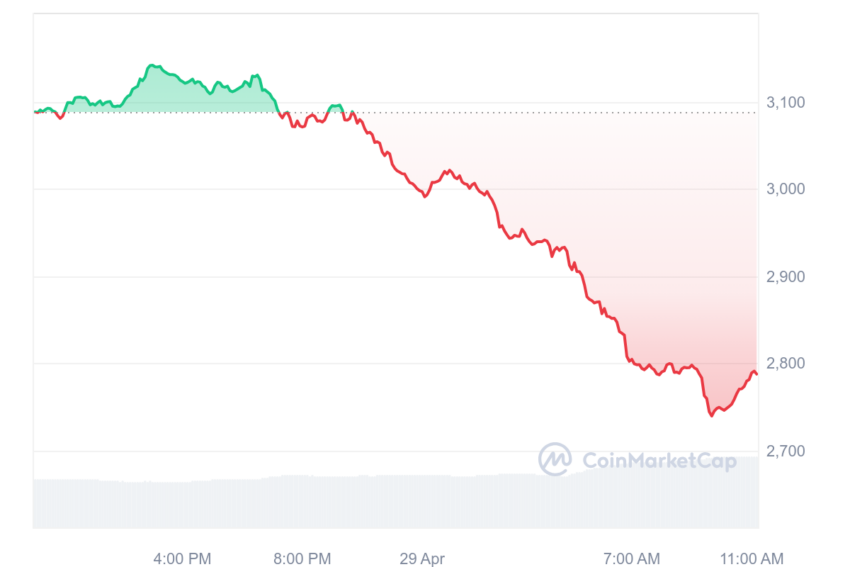Click the lowest red trough of the chart

point(712,415)
